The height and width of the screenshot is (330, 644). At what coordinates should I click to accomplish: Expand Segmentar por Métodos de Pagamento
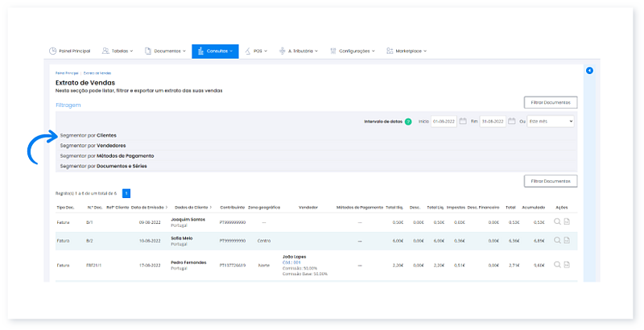pyautogui.click(x=107, y=155)
